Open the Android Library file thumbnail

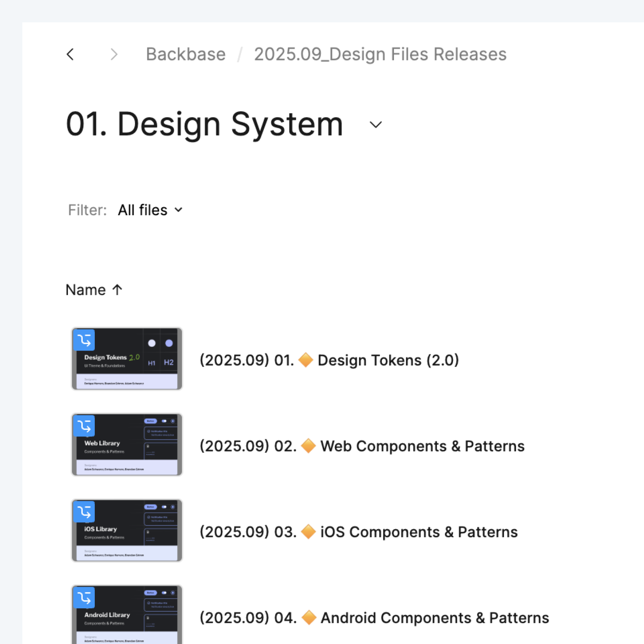click(127, 614)
